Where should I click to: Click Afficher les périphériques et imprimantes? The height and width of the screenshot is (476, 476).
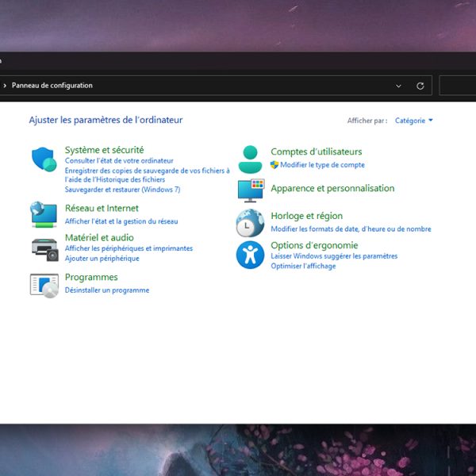(129, 248)
